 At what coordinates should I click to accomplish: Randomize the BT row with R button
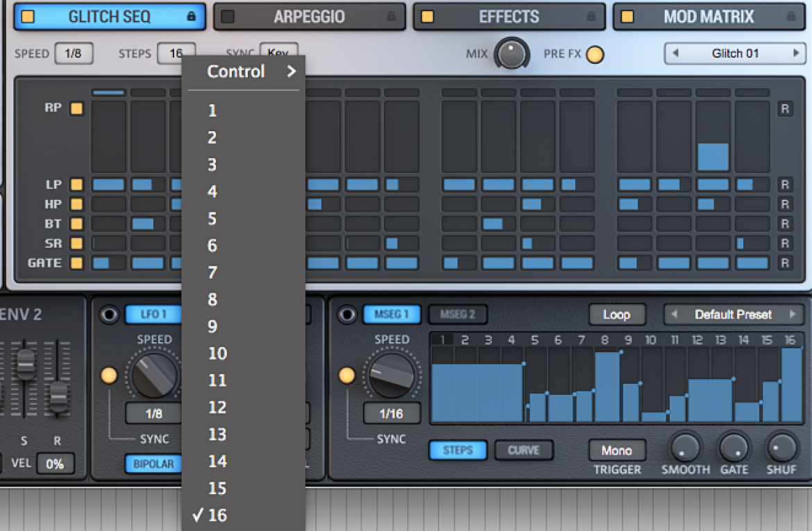785,224
